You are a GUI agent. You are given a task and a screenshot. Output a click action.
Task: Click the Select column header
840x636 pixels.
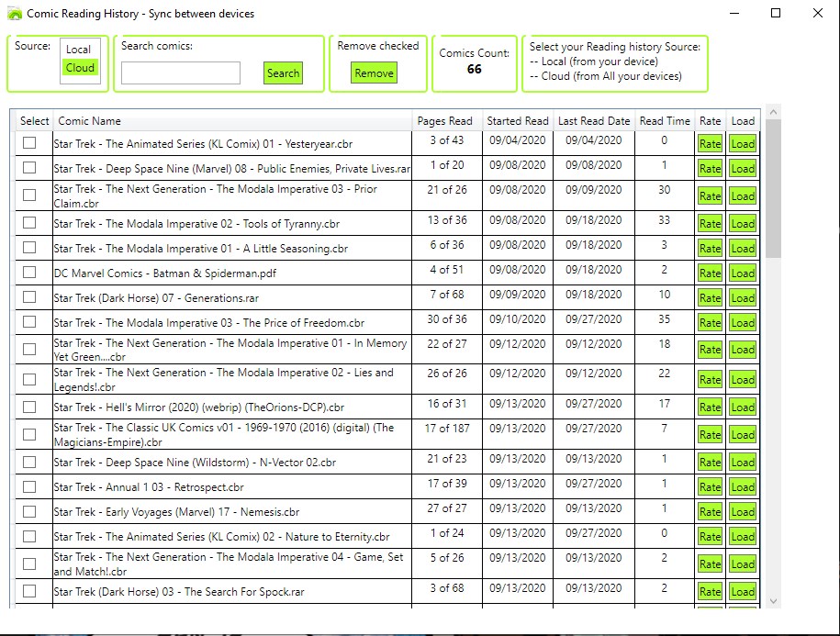34,121
